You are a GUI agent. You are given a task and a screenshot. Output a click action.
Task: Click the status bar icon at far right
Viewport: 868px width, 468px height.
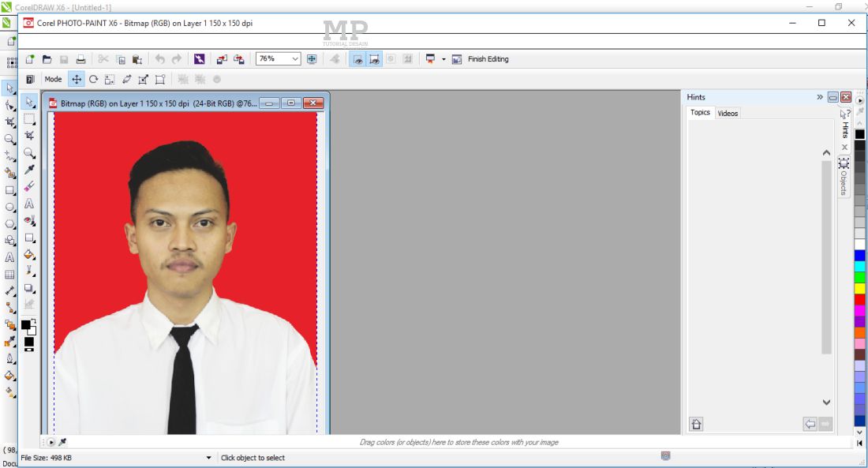666,456
